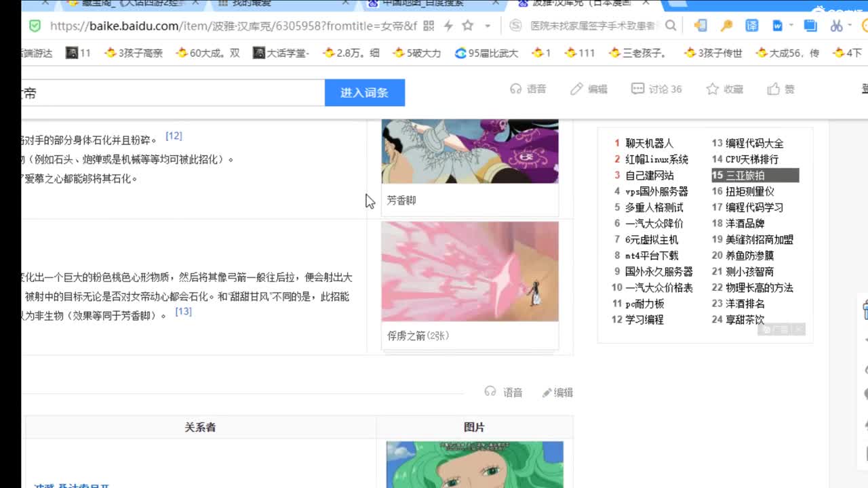The width and height of the screenshot is (868, 488).
Task: Click the 编辑 pencil icon in header
Action: (576, 89)
